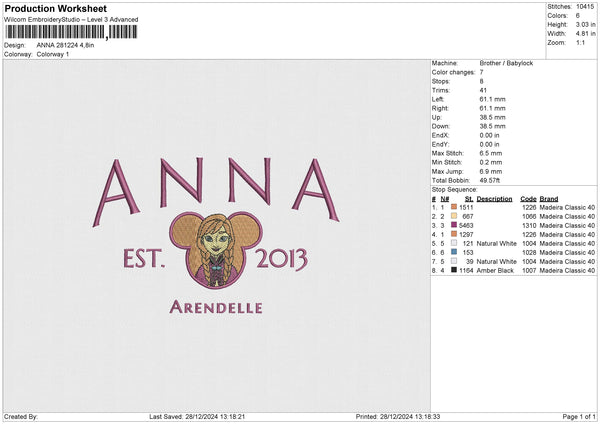Click code 1028 in the stop sequence
This screenshot has width=600, height=424.
point(529,253)
